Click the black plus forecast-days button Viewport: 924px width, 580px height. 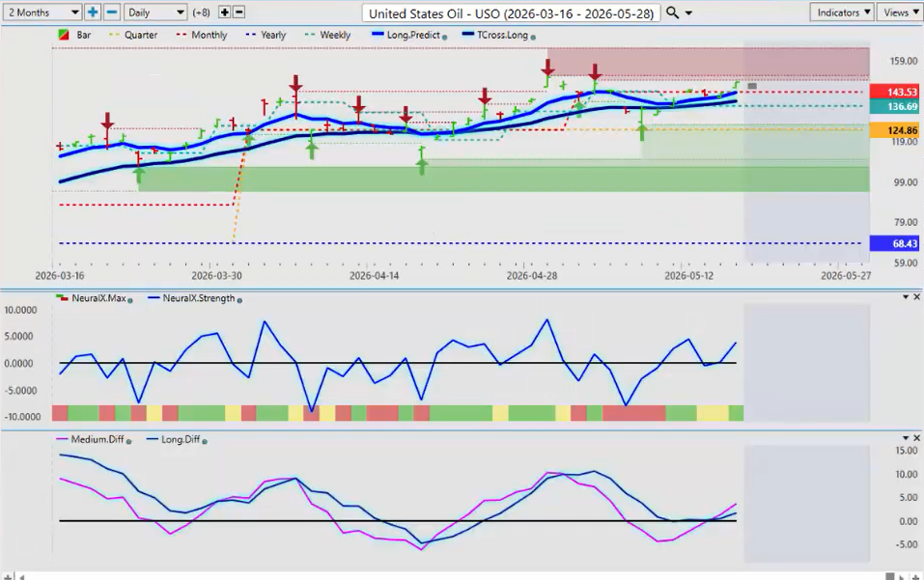pyautogui.click(x=225, y=13)
